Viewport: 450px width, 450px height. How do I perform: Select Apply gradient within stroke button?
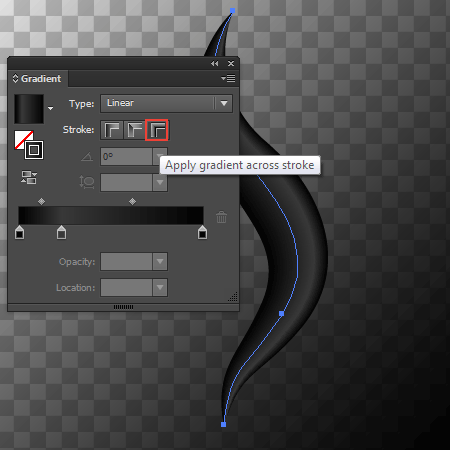pos(112,130)
